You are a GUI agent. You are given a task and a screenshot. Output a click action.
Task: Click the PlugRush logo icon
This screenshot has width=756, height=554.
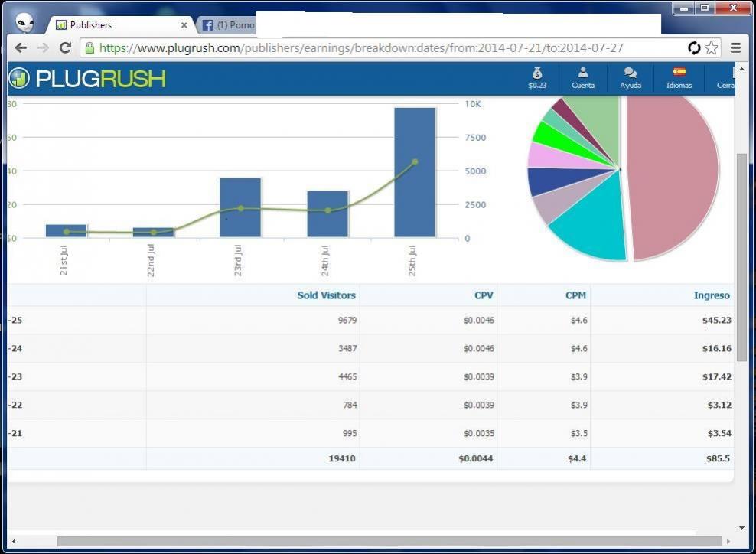[19, 78]
